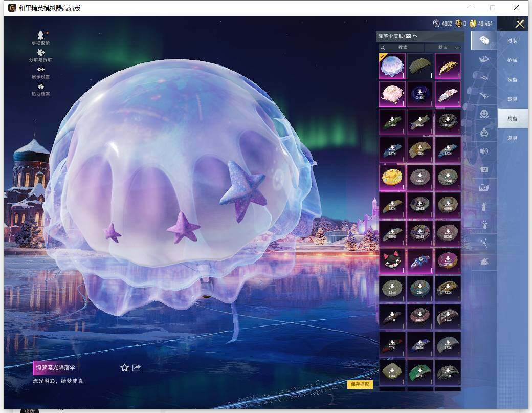Select the 战备 tab
Screen dimensions: 532x413
[513, 118]
